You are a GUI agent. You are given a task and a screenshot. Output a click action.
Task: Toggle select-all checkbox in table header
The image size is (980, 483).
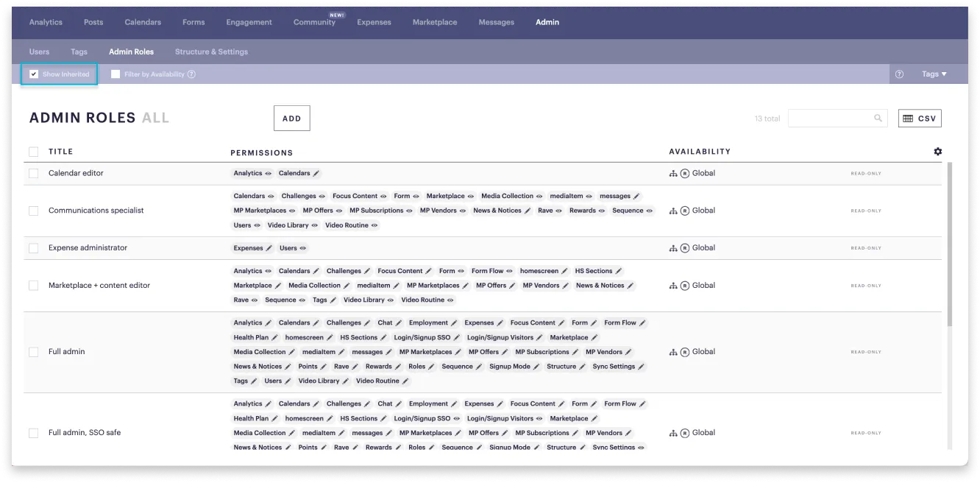coord(34,152)
